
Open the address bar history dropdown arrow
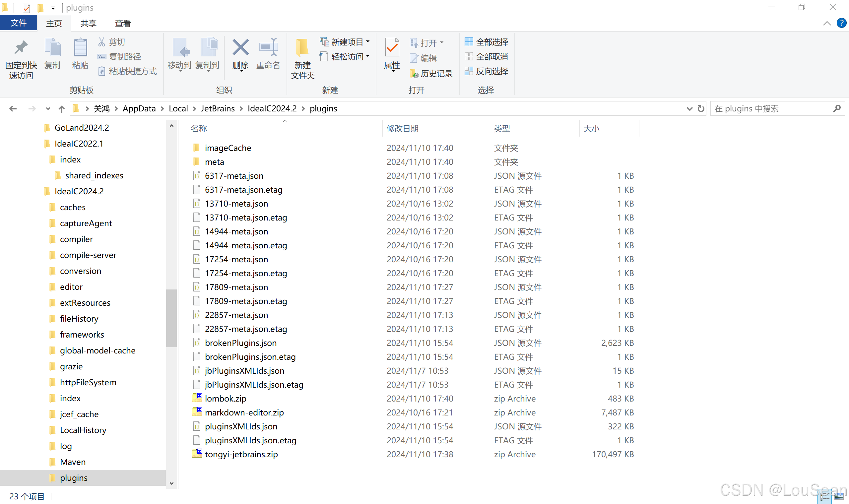pos(689,109)
